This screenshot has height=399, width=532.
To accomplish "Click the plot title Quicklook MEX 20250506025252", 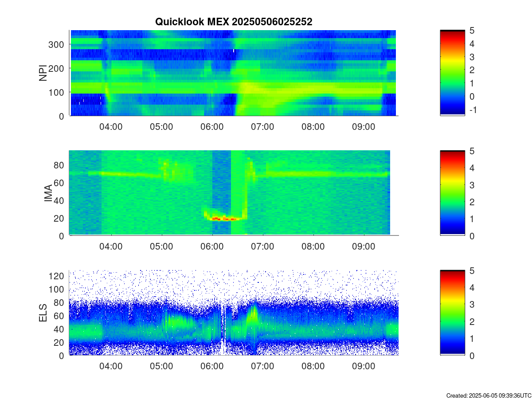I will tap(234, 22).
